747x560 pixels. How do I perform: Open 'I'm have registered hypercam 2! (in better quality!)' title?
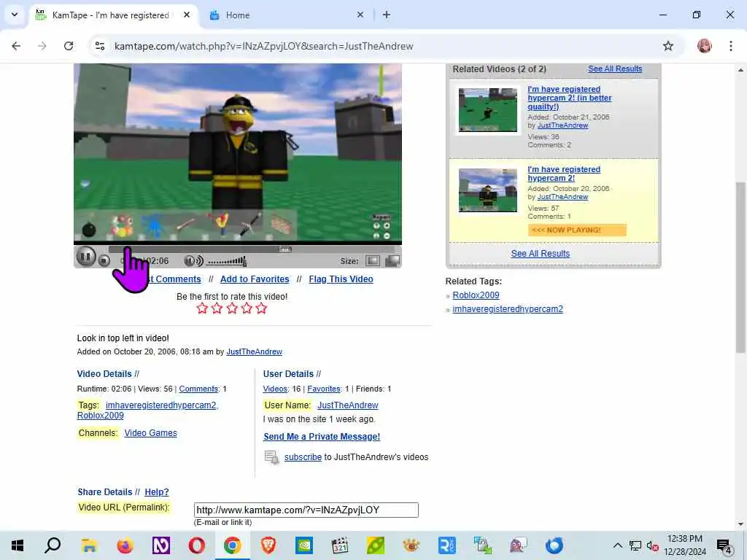(x=569, y=98)
